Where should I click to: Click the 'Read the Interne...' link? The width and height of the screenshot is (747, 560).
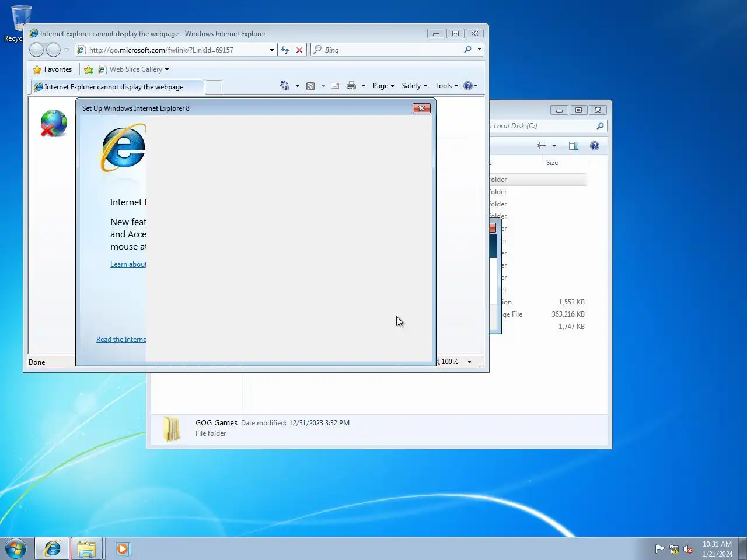click(121, 339)
